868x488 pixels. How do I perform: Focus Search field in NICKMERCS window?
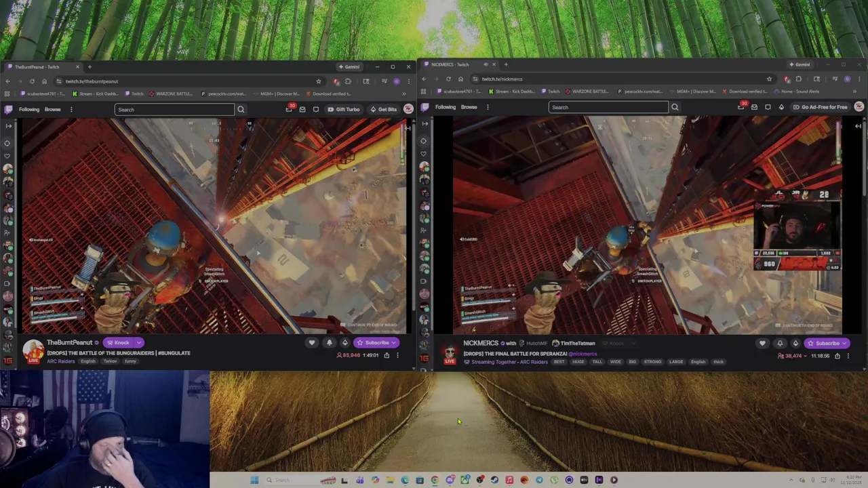[608, 107]
